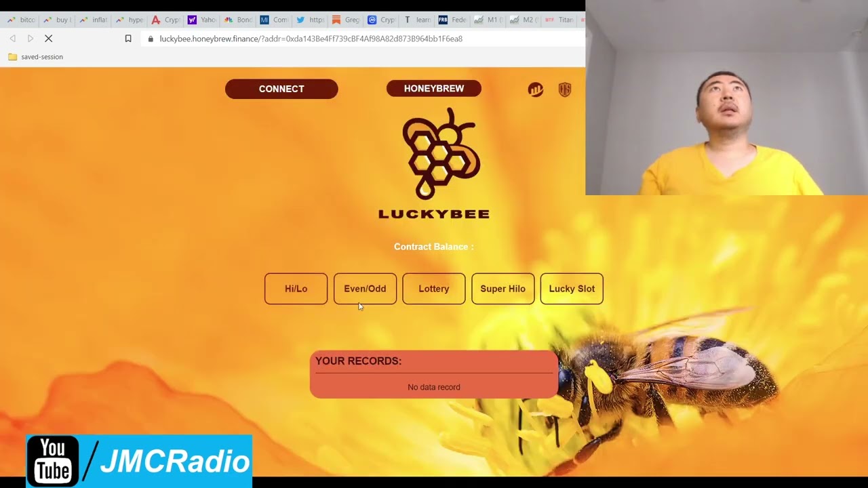The width and height of the screenshot is (868, 488).
Task: Stop page loading with X button
Action: pos(48,39)
